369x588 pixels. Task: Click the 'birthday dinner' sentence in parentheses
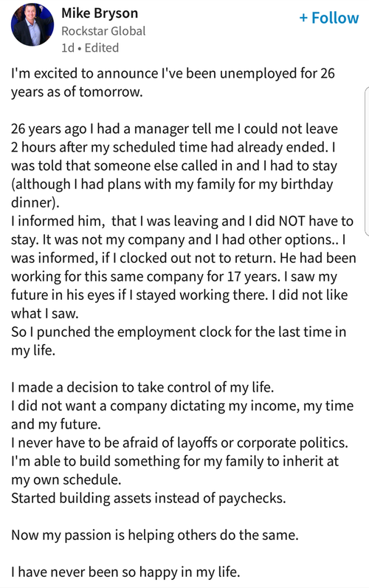click(x=172, y=193)
